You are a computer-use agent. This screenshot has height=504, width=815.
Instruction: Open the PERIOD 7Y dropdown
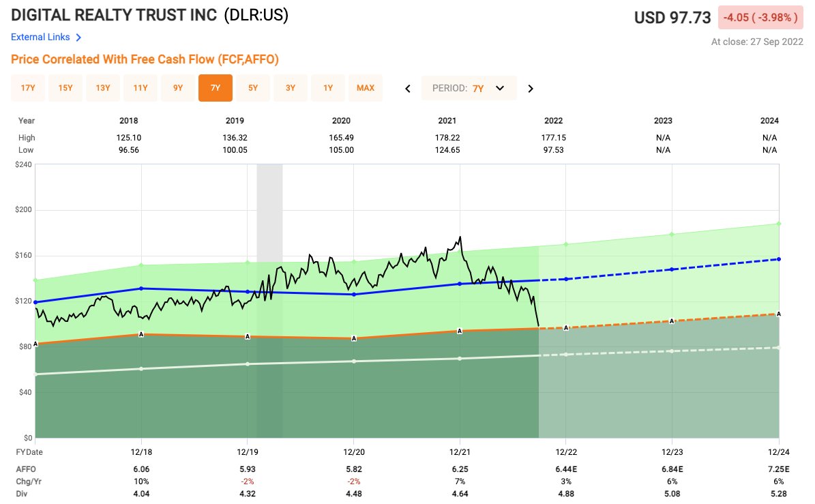(x=469, y=89)
